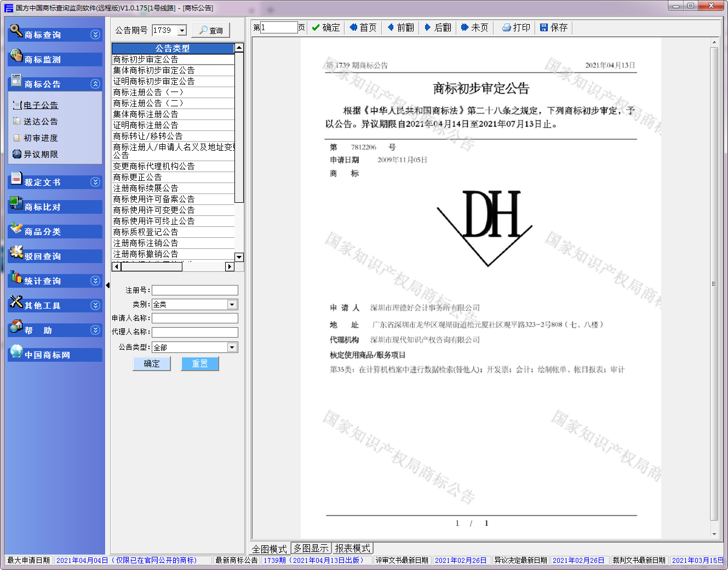Open 商标监测 from the sidebar
The image size is (728, 570).
pyautogui.click(x=42, y=59)
